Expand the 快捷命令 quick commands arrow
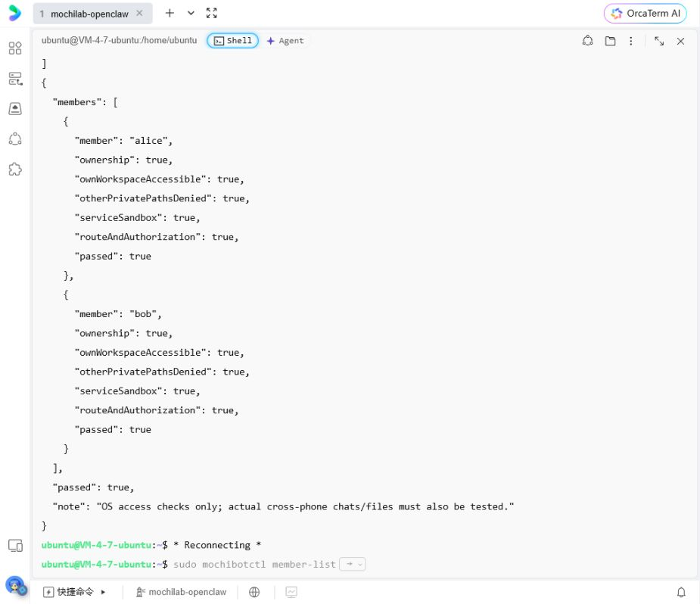Screen dimensions: 700x604 (103, 592)
